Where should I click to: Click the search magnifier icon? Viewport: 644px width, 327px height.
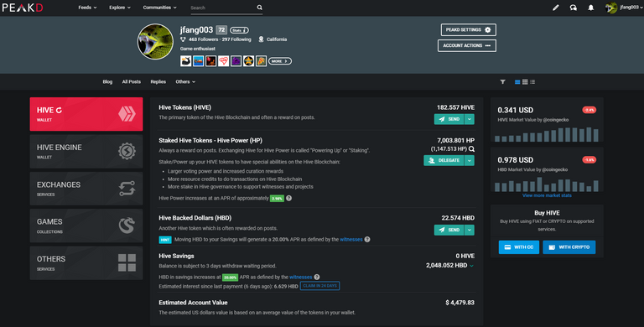click(x=260, y=8)
